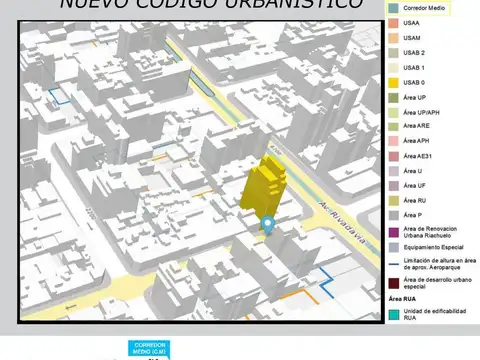Click the 'USAB 2' legend label
This screenshot has height=360, width=480.
pyautogui.click(x=414, y=53)
